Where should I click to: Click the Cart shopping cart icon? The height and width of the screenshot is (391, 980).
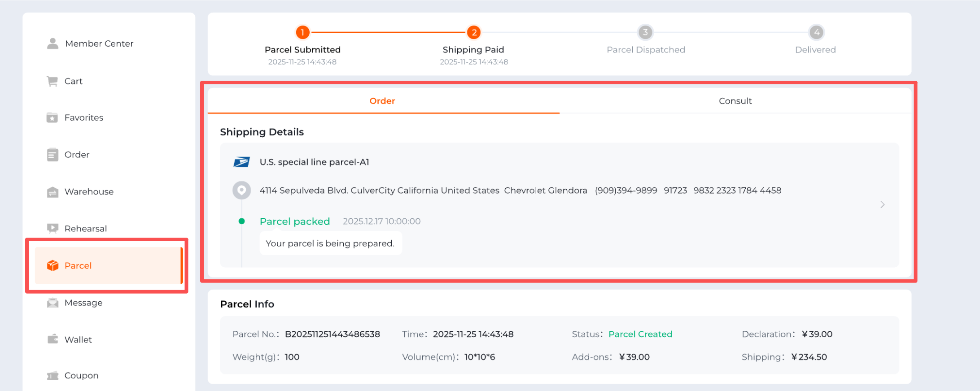click(x=52, y=81)
